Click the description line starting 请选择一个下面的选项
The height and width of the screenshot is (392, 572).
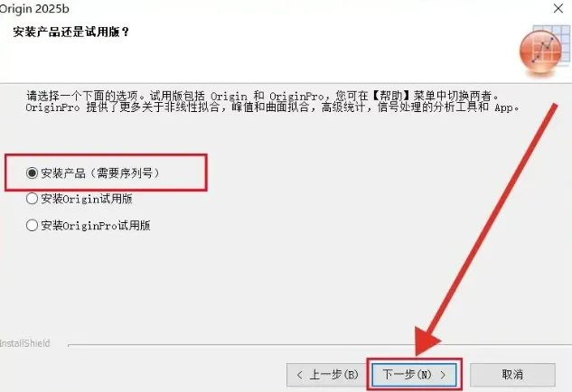[x=263, y=96]
